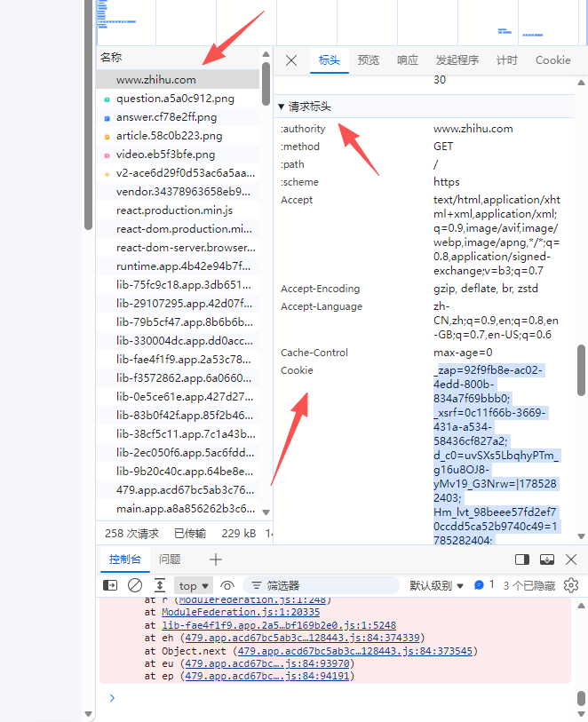Open the 计时 tab

tap(507, 60)
